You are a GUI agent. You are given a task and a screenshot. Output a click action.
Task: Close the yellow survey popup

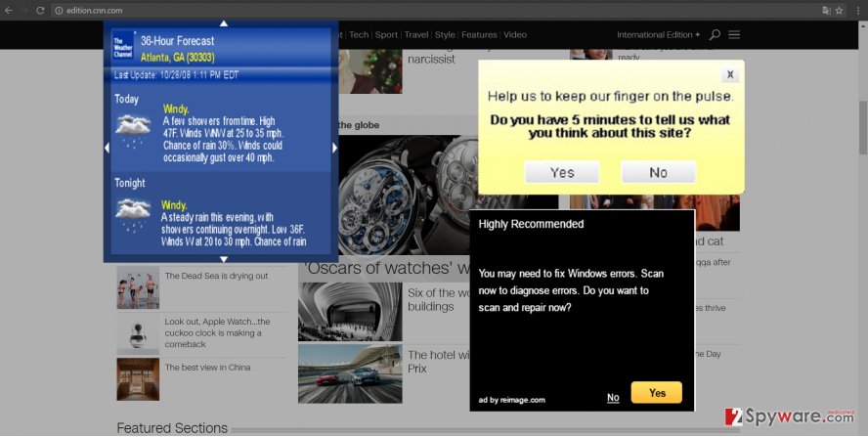729,74
